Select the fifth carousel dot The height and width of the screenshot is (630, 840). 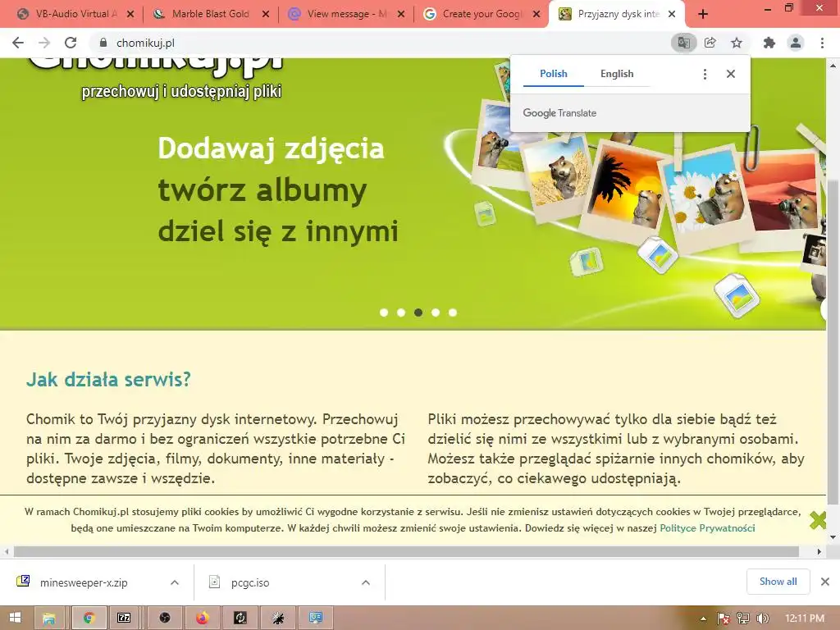point(453,313)
